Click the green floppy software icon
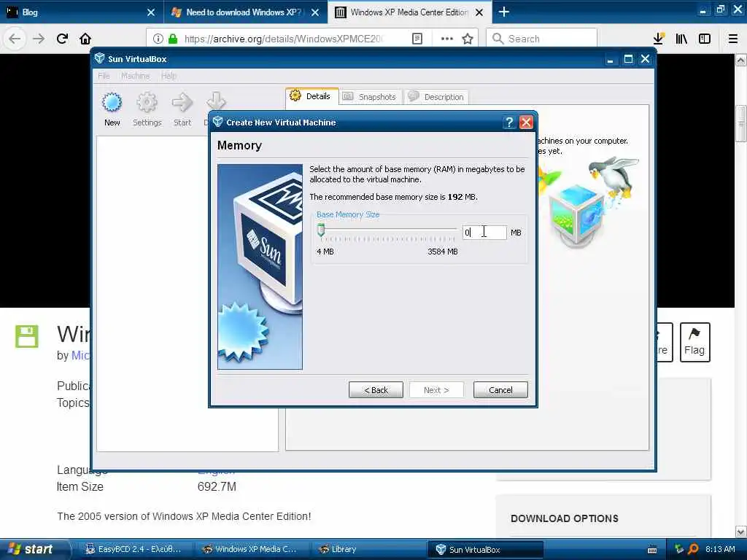The width and height of the screenshot is (747, 560). (27, 336)
